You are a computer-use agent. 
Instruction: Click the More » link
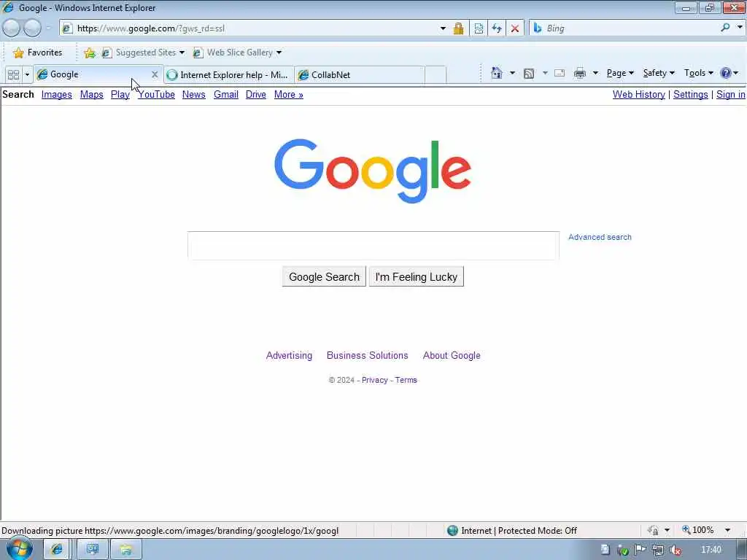coord(289,94)
